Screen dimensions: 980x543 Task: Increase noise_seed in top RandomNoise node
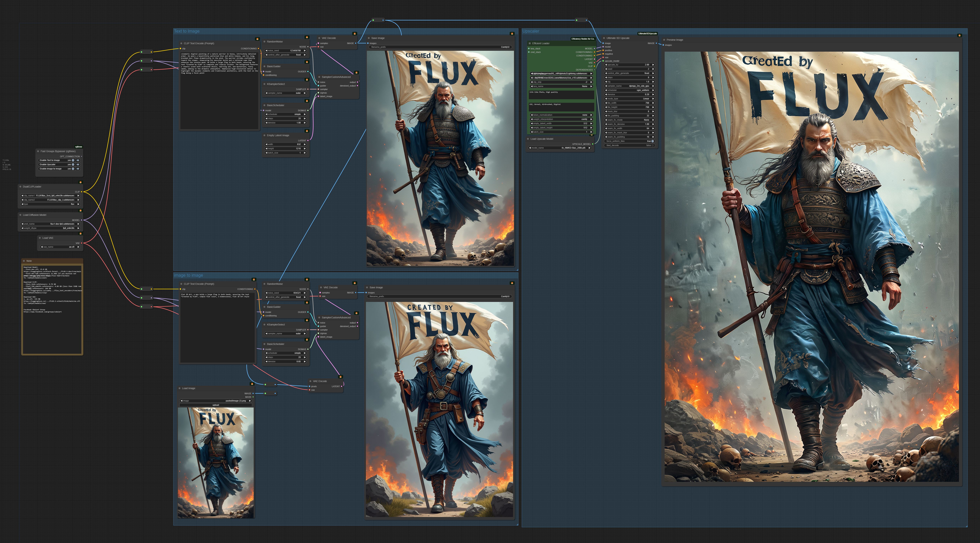tap(305, 51)
